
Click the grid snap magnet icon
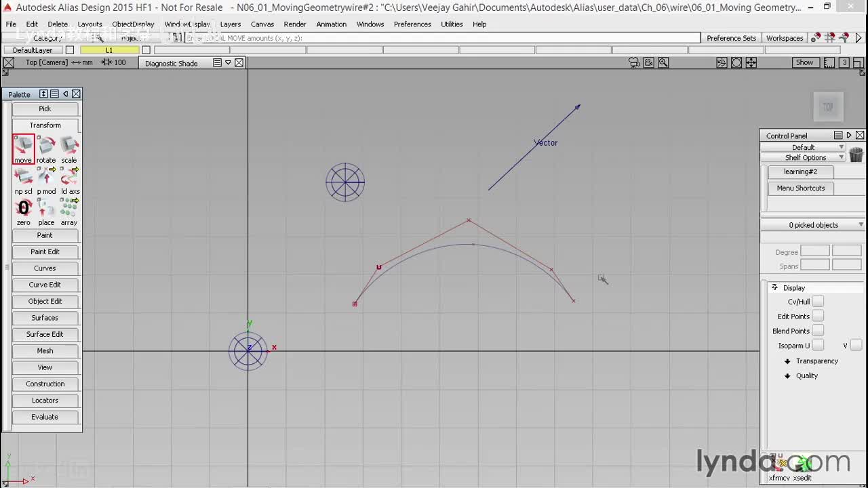[830, 38]
